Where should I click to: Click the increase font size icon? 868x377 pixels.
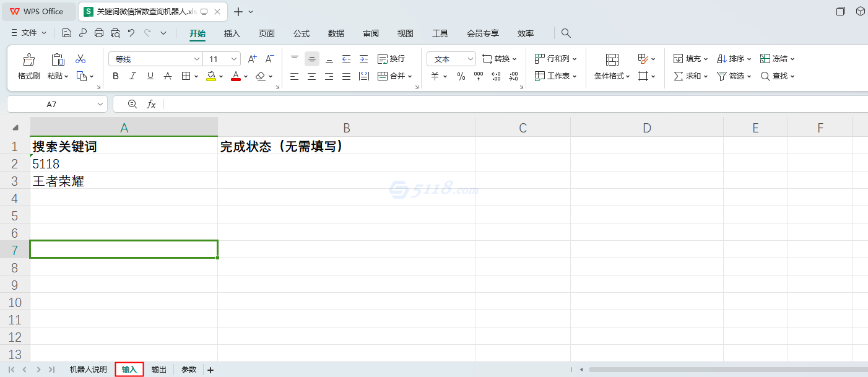click(x=252, y=59)
